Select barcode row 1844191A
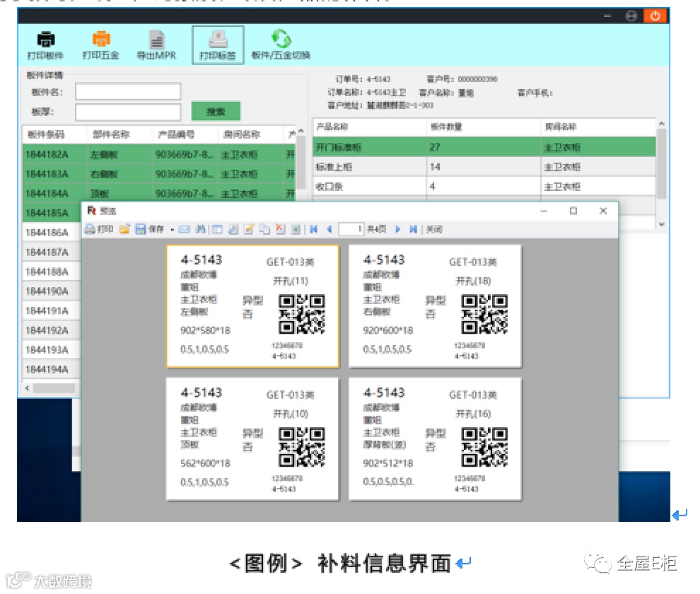The height and width of the screenshot is (594, 700). tap(52, 311)
